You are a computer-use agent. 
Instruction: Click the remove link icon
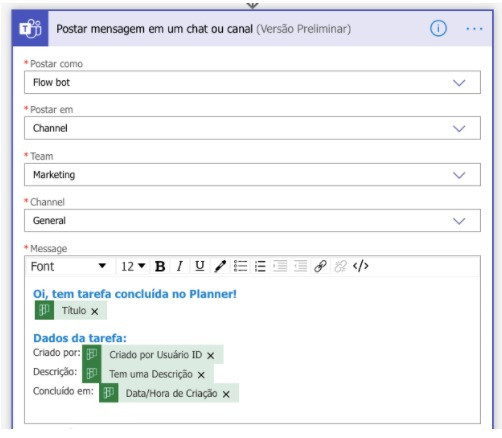[x=340, y=266]
